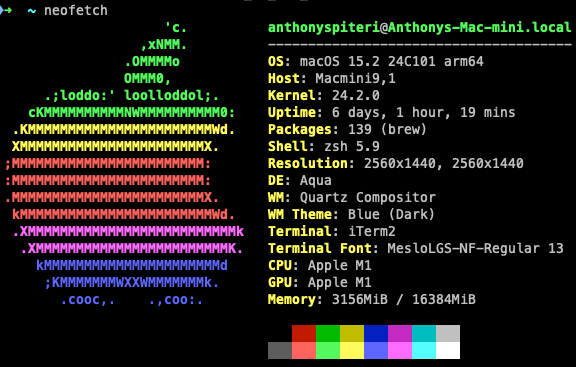Click the light gray color block
The image size is (576, 367).
click(448, 333)
